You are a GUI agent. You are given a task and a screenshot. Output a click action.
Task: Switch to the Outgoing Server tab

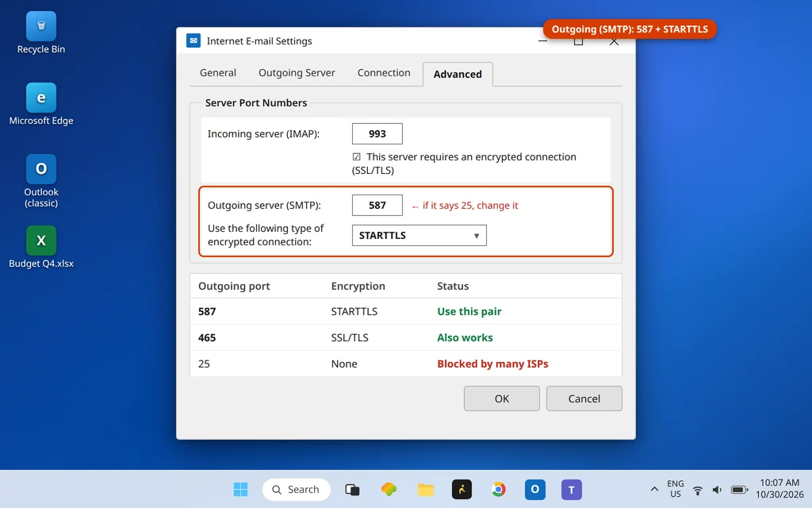pos(297,72)
